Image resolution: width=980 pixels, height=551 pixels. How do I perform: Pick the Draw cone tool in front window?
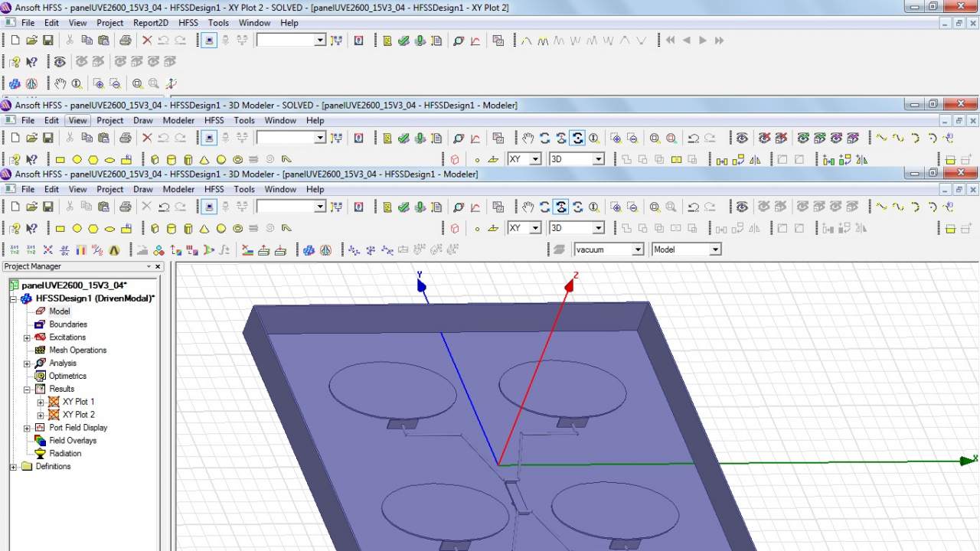(204, 228)
